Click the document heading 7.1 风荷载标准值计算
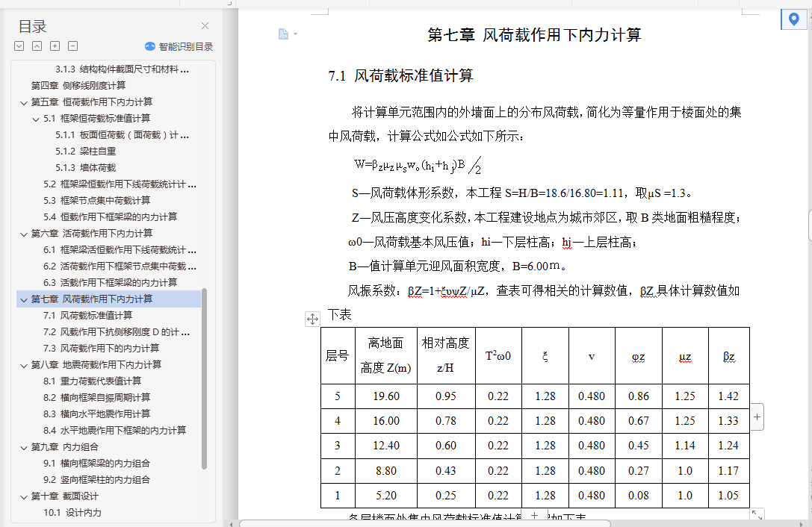Screen dimensions: 812x527 coord(401,76)
